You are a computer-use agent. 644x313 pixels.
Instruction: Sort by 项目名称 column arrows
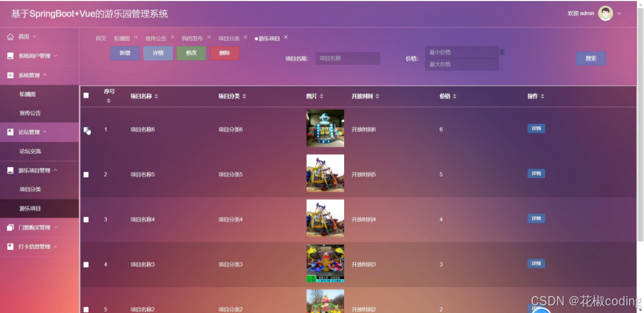(156, 96)
